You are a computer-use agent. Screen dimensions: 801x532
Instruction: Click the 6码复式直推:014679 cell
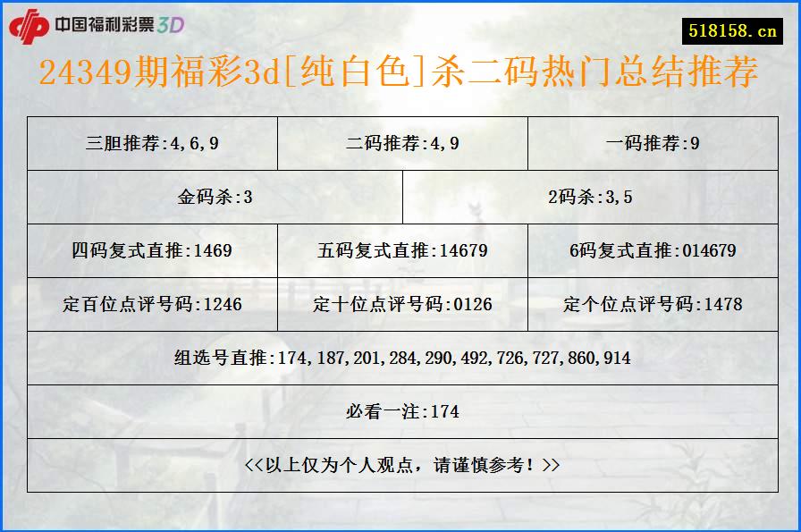[653, 251]
